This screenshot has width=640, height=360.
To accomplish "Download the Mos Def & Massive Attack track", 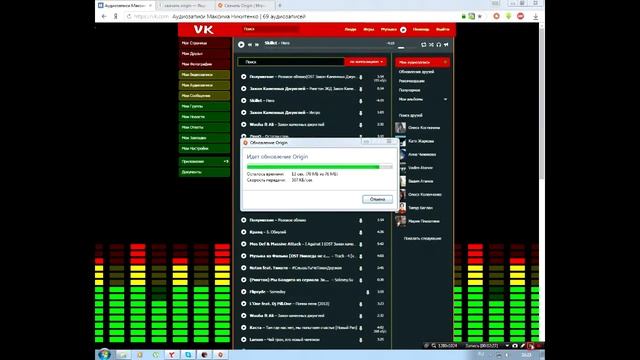I will tap(361, 244).
